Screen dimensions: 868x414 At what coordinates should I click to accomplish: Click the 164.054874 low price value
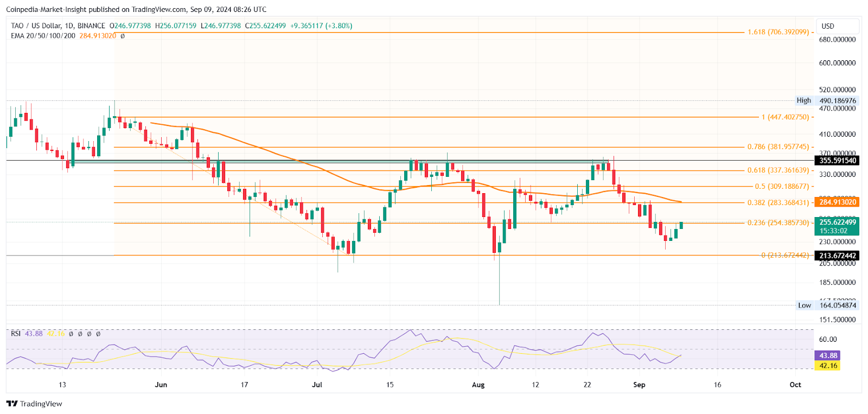coord(838,305)
